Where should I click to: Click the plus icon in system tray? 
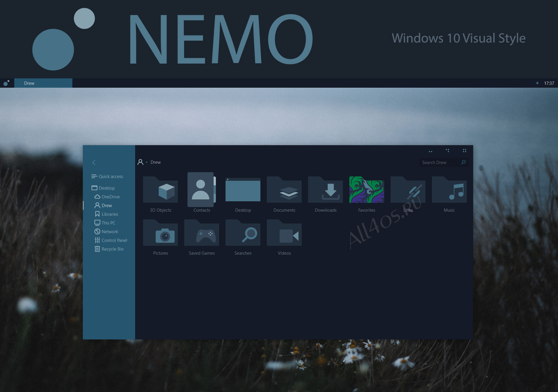click(x=537, y=83)
